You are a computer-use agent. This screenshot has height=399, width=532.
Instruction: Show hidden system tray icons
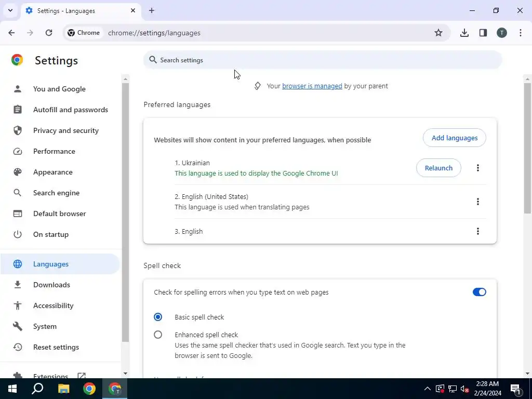tap(428, 389)
